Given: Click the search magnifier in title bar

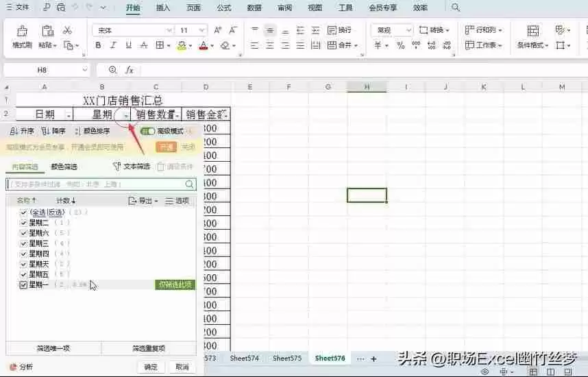Looking at the screenshot, I should pos(455,8).
